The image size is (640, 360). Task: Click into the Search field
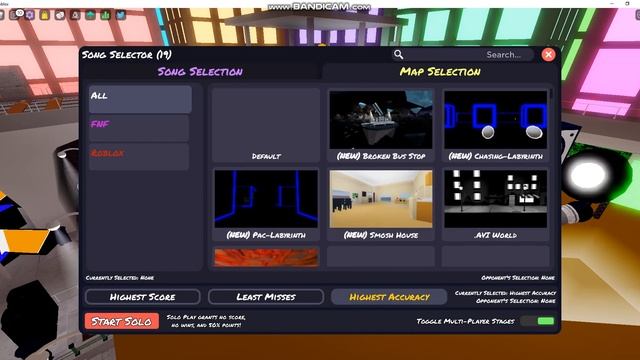pyautogui.click(x=463, y=54)
